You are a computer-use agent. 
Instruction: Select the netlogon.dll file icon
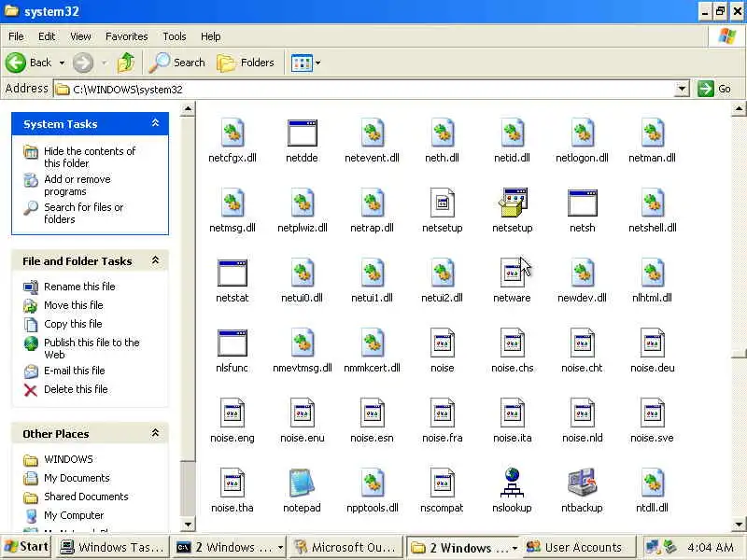point(582,133)
